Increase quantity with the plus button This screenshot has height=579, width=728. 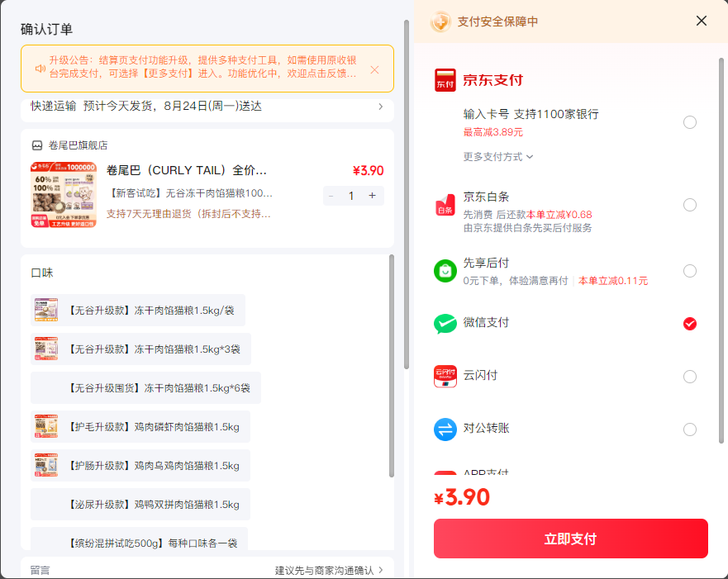point(372,196)
